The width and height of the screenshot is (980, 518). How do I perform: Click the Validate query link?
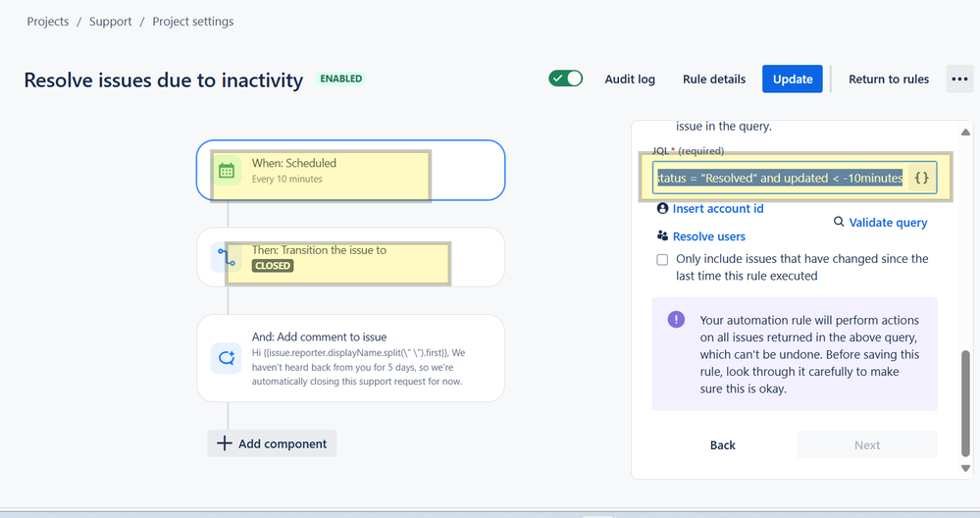tap(888, 223)
